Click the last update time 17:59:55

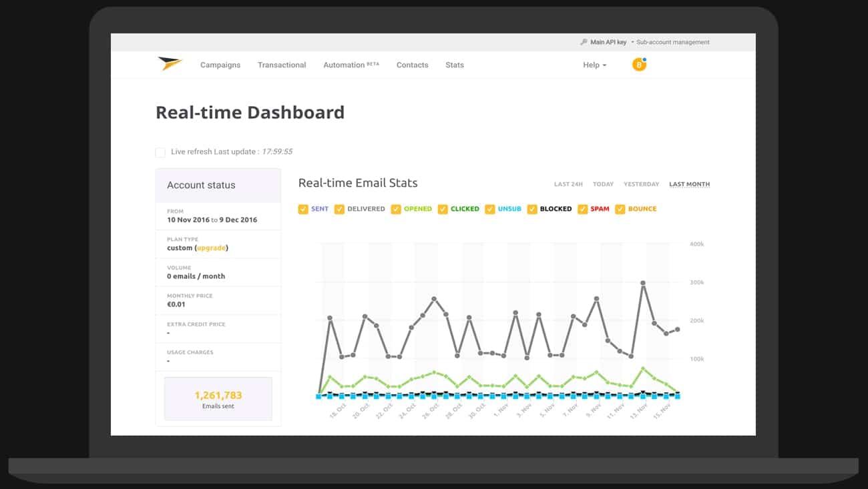pyautogui.click(x=276, y=152)
